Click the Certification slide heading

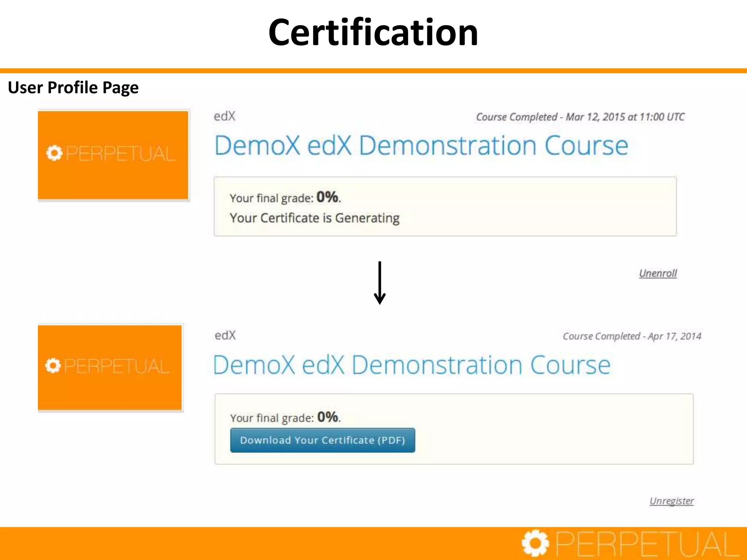[x=373, y=33]
